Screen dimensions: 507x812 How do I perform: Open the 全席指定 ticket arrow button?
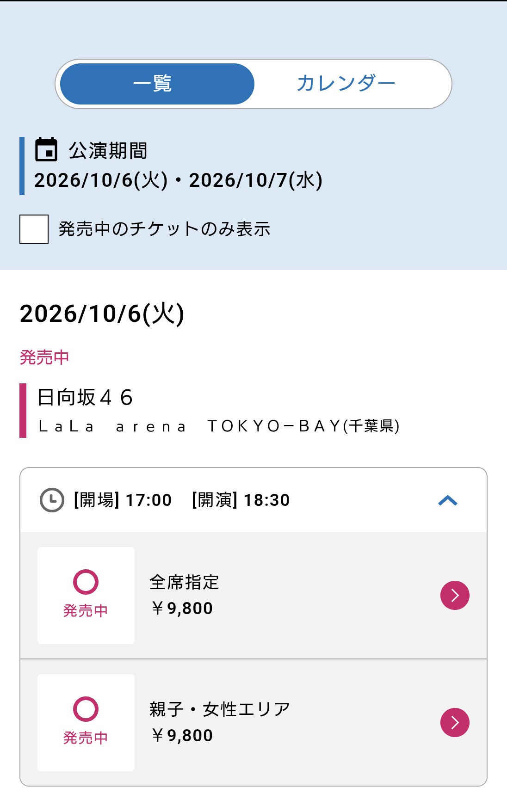(x=455, y=596)
